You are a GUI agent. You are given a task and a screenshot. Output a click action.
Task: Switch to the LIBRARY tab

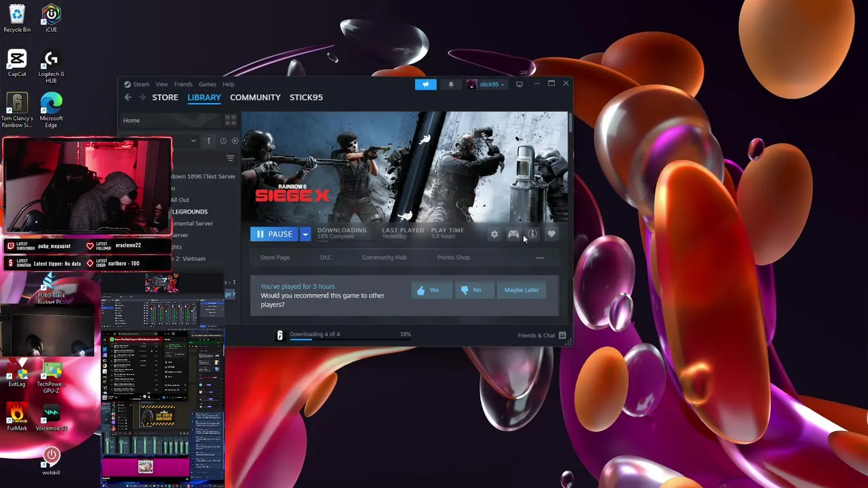204,98
